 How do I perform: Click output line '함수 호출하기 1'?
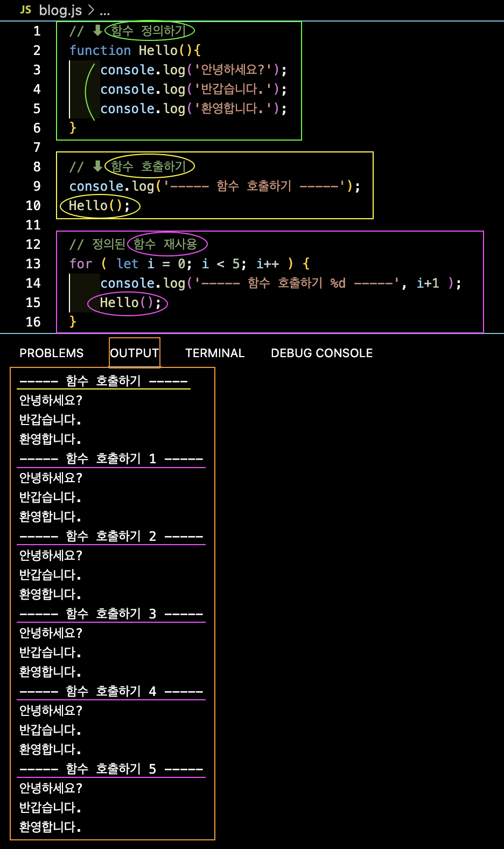point(111,458)
